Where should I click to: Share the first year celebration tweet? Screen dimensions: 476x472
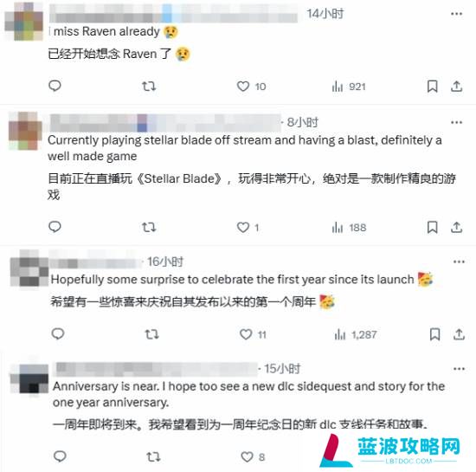pyautogui.click(x=459, y=334)
